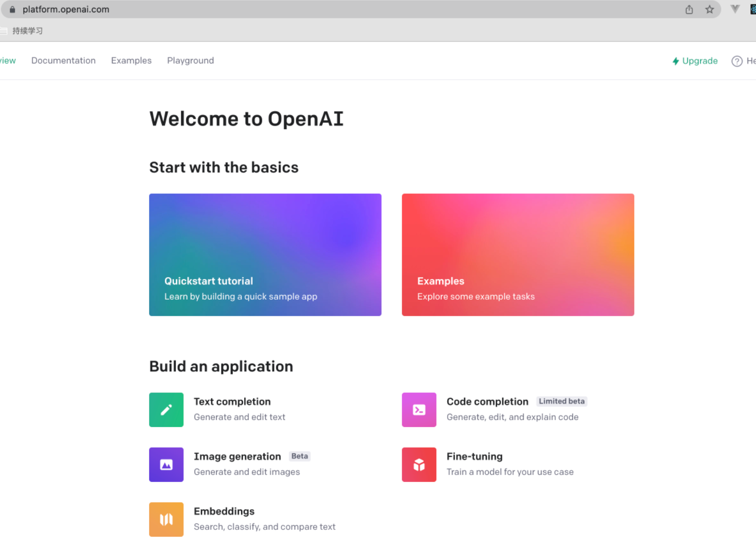Click the green Text completion pencil icon
The height and width of the screenshot is (539, 756).
click(x=166, y=410)
